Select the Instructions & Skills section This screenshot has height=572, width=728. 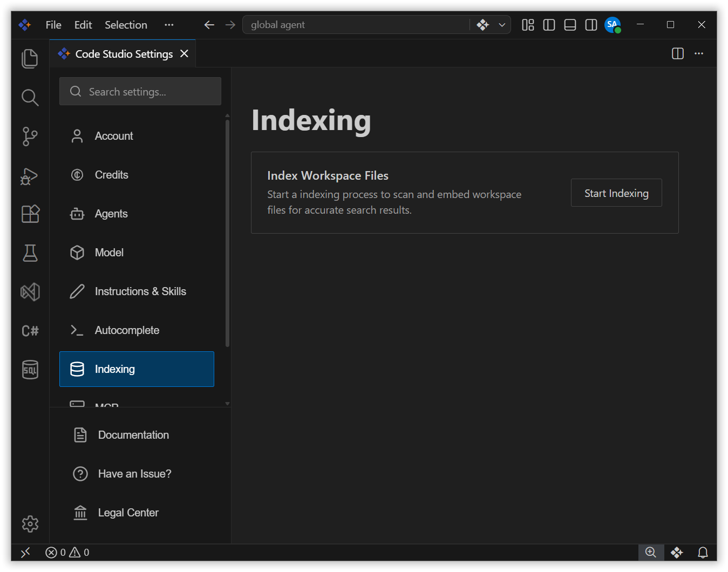click(137, 291)
